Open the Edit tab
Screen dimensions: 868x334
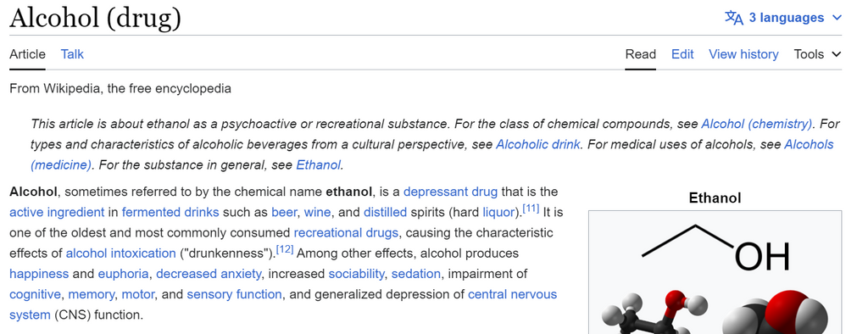[682, 54]
